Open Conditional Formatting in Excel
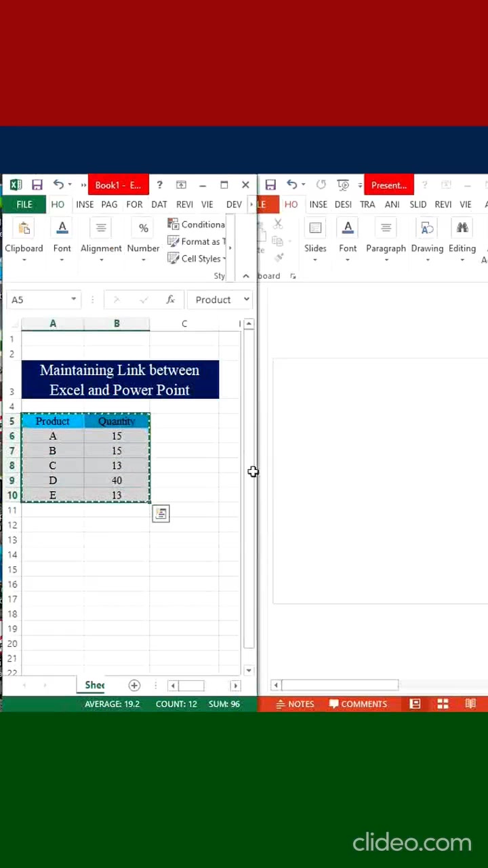The height and width of the screenshot is (868, 488). point(196,224)
